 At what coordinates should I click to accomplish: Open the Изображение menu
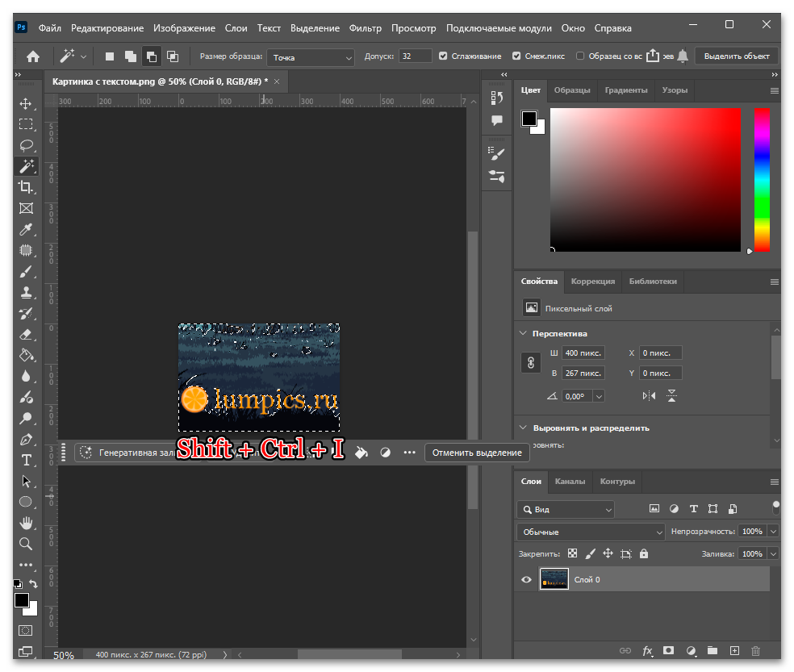click(x=184, y=28)
